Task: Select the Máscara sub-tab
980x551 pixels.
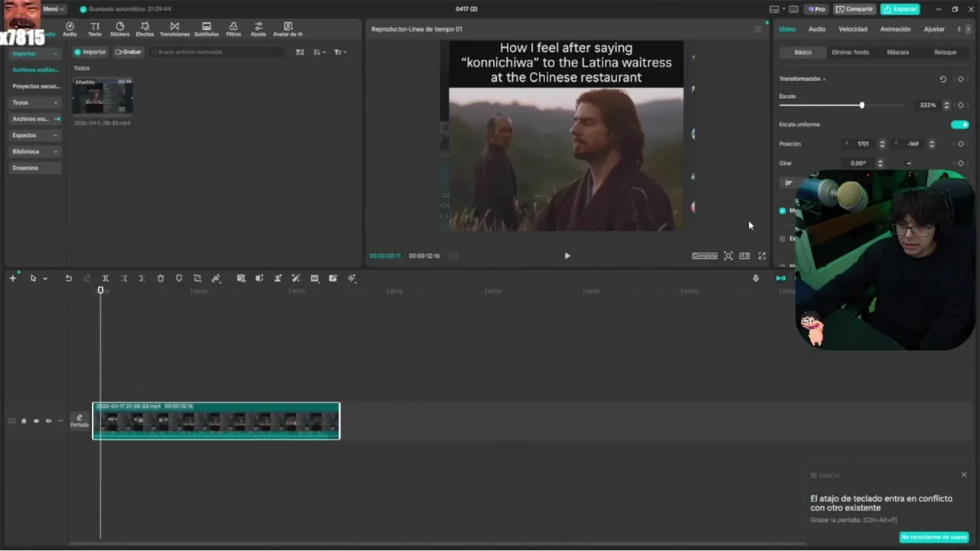Action: pos(898,52)
